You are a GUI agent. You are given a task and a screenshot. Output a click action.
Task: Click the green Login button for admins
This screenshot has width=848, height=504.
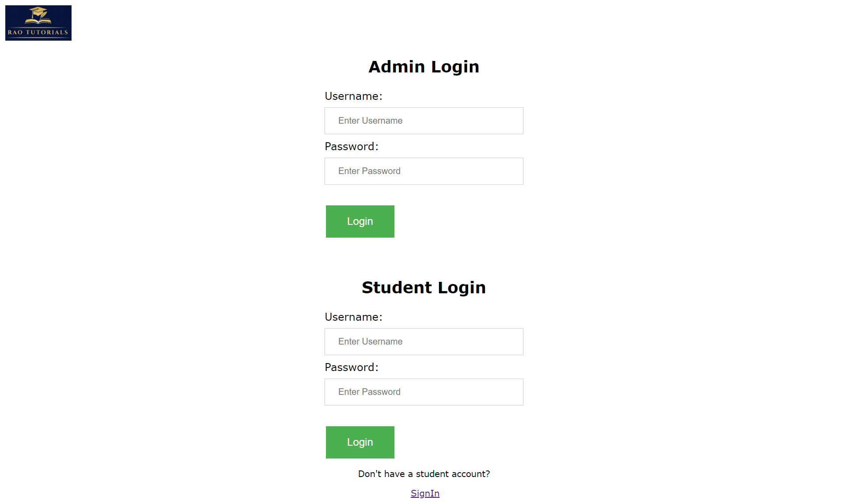(360, 221)
